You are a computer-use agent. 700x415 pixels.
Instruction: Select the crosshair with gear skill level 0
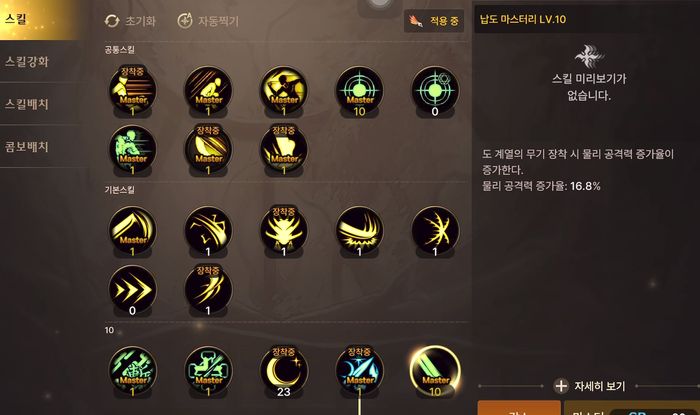(x=435, y=90)
